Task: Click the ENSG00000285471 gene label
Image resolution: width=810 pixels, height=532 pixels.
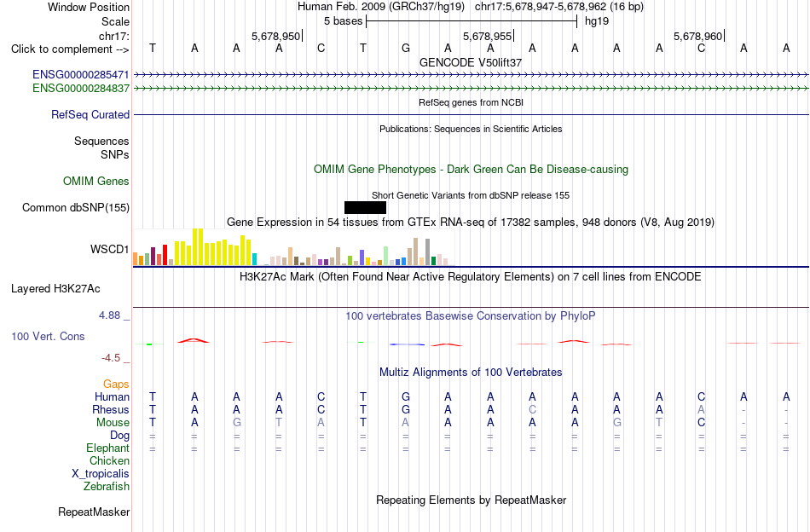Action: click(81, 74)
